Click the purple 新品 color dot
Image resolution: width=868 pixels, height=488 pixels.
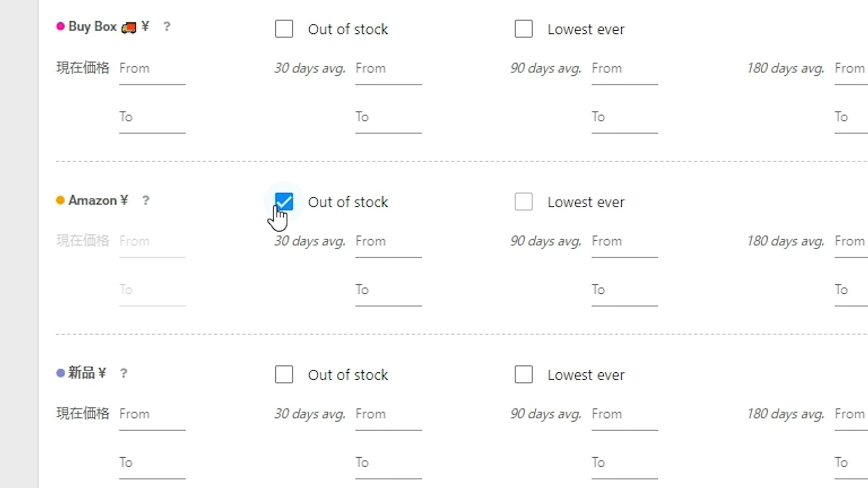coord(60,373)
